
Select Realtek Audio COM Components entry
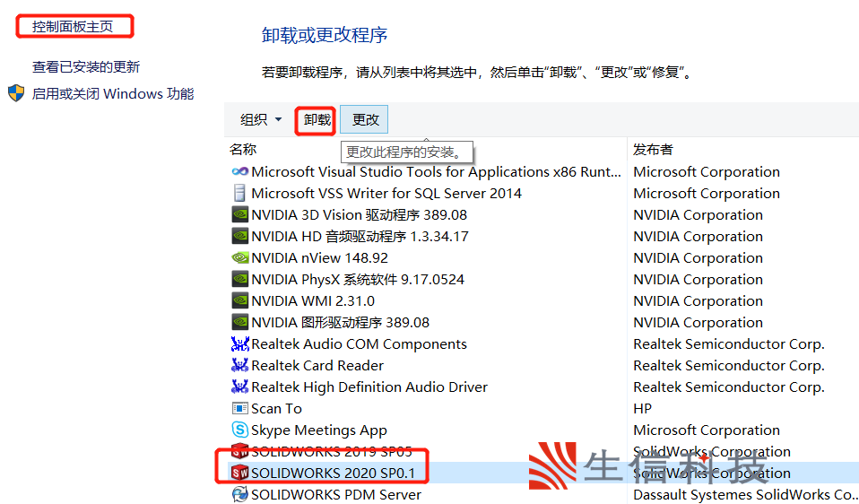tap(359, 343)
